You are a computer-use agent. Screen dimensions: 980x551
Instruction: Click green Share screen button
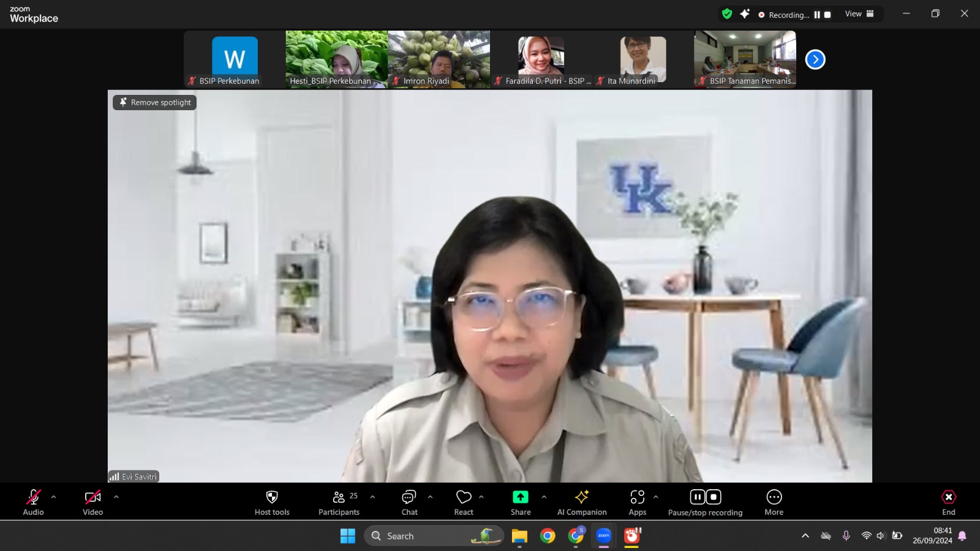[521, 502]
